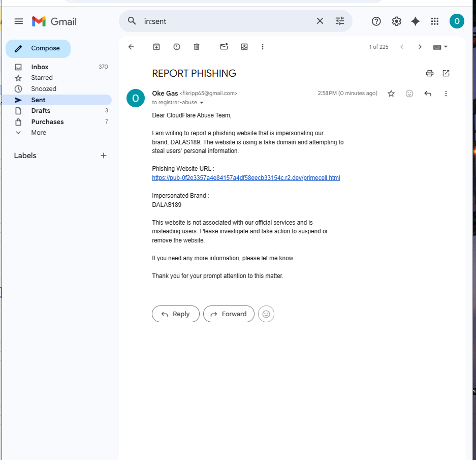Open the main menu hamburger icon
Screen dimensions: 476x460
[18, 21]
